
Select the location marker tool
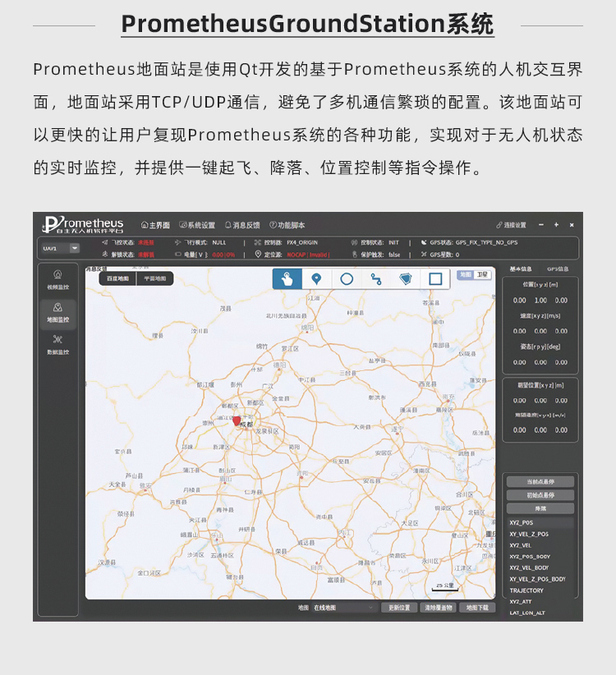(316, 279)
